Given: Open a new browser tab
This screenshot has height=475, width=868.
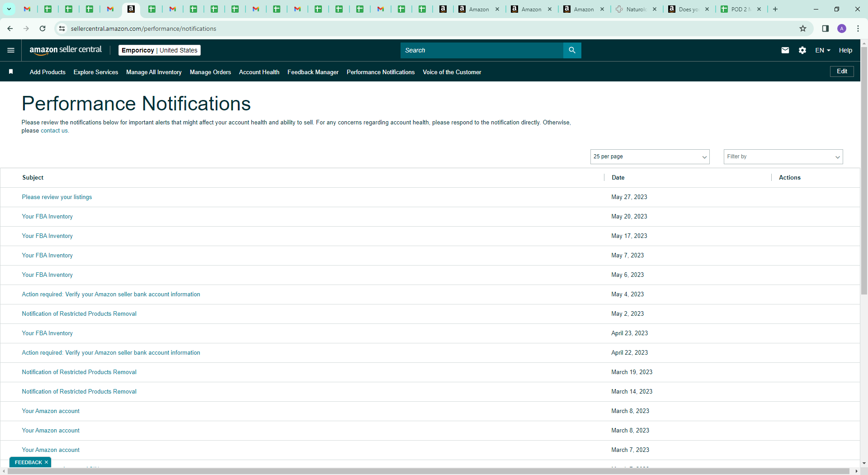Looking at the screenshot, I should tap(775, 9).
